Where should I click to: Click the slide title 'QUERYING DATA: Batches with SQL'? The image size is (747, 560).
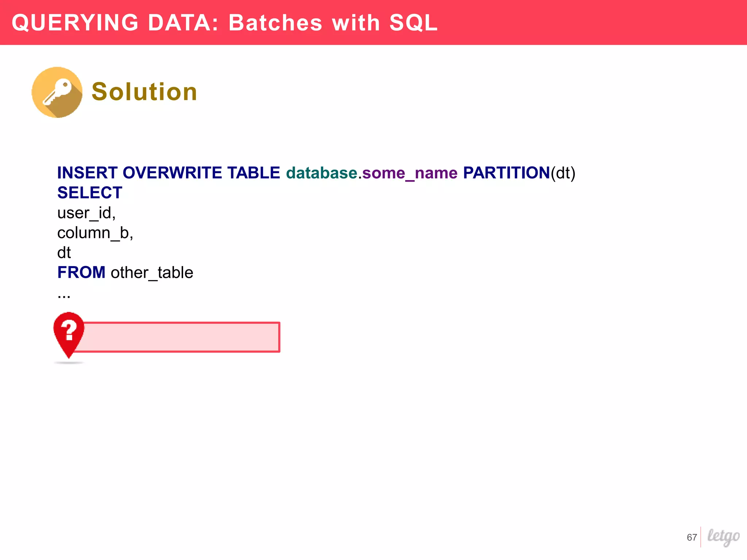225,23
